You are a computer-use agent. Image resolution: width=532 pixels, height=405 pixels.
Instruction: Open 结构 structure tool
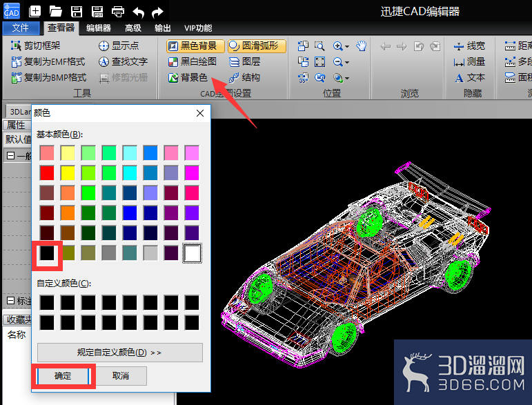(245, 77)
